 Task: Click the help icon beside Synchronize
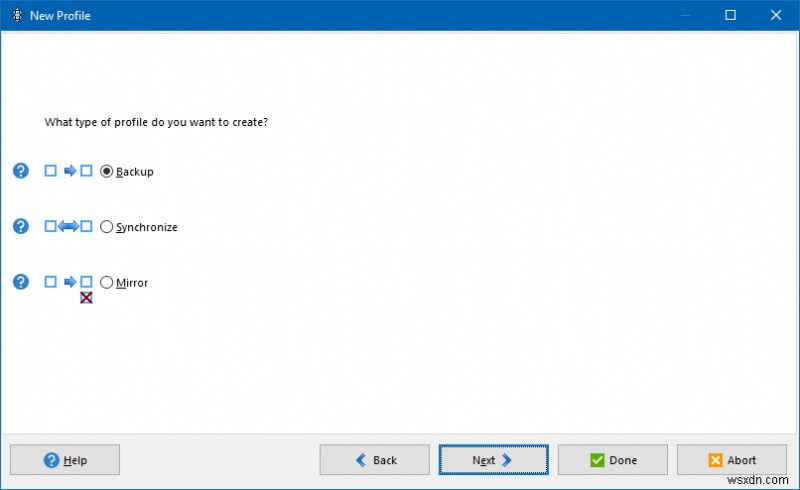(x=20, y=227)
